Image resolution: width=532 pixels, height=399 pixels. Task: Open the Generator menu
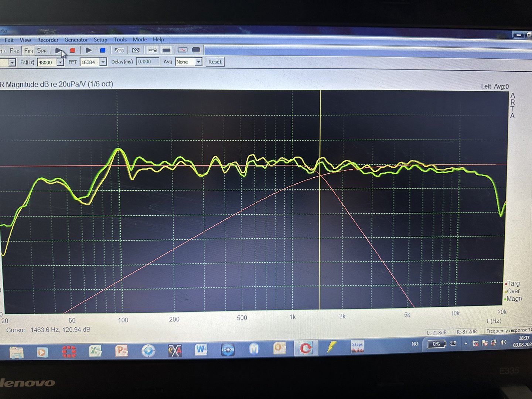pyautogui.click(x=76, y=40)
